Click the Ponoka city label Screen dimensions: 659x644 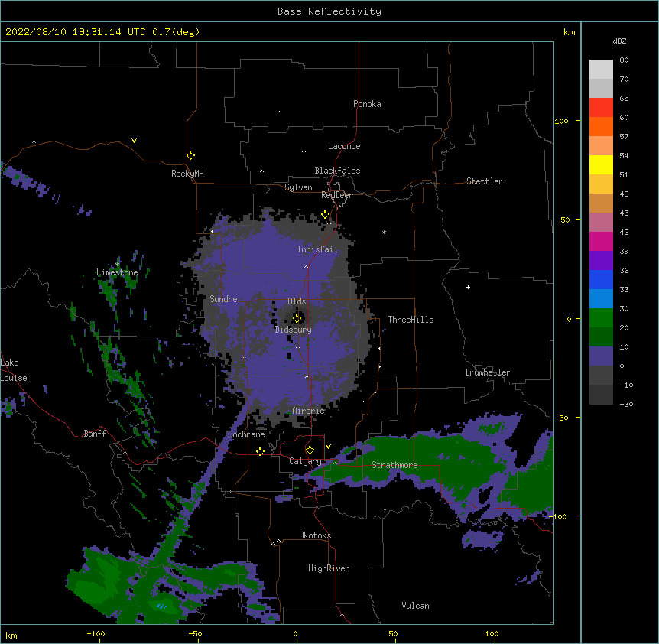(367, 104)
